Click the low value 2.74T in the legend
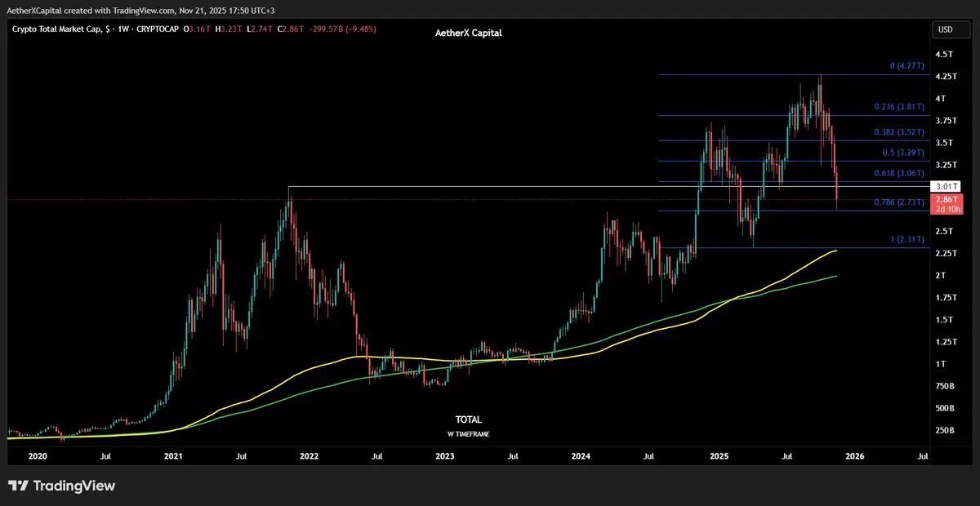Image resolution: width=980 pixels, height=506 pixels. point(261,29)
